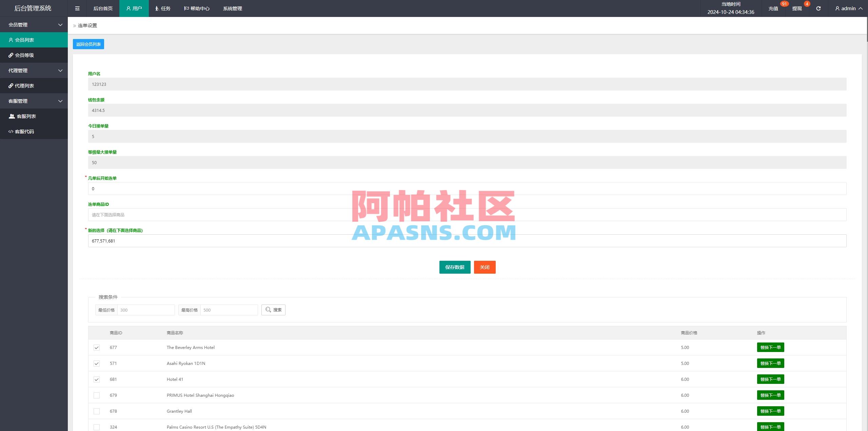Open the admin account dropdown

[x=849, y=8]
